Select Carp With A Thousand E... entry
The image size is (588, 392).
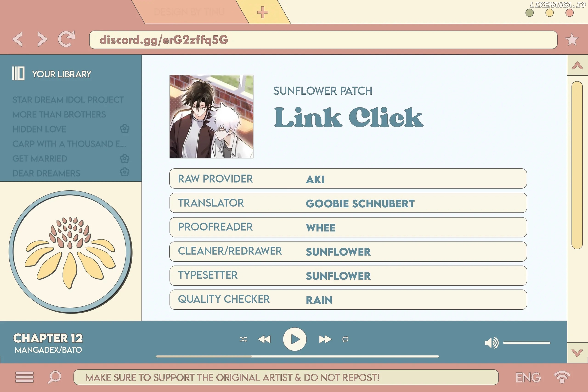(x=69, y=144)
